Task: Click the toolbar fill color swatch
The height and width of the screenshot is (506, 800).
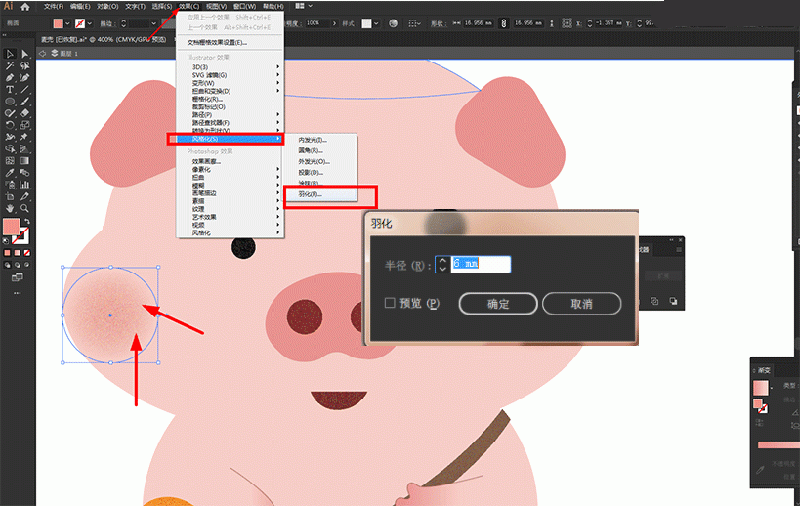Action: (12, 227)
